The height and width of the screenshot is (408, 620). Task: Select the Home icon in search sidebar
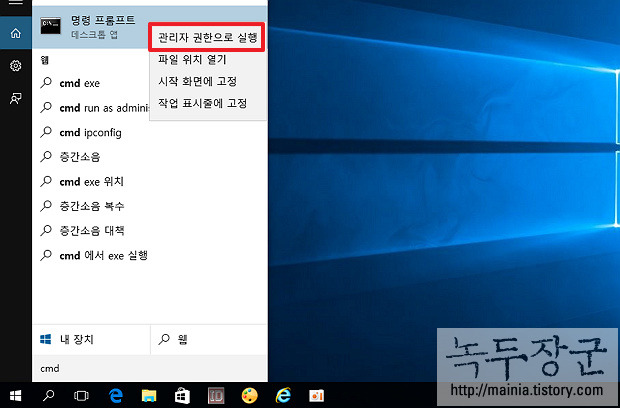point(16,33)
